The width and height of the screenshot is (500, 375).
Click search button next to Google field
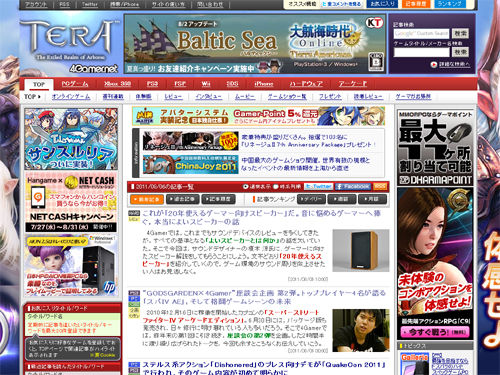click(x=460, y=33)
